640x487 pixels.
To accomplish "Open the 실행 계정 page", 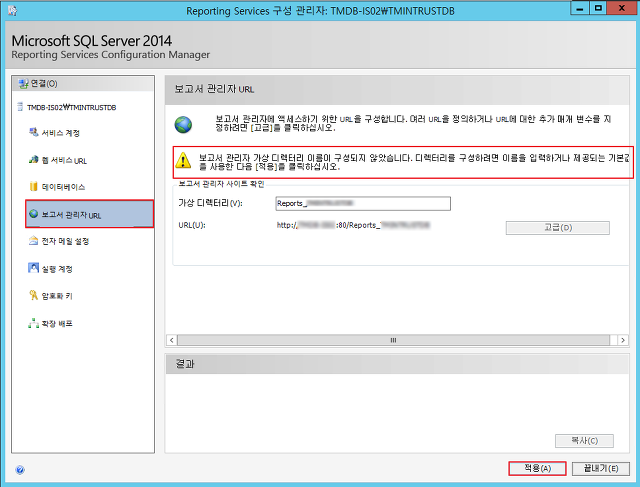I will [x=57, y=269].
